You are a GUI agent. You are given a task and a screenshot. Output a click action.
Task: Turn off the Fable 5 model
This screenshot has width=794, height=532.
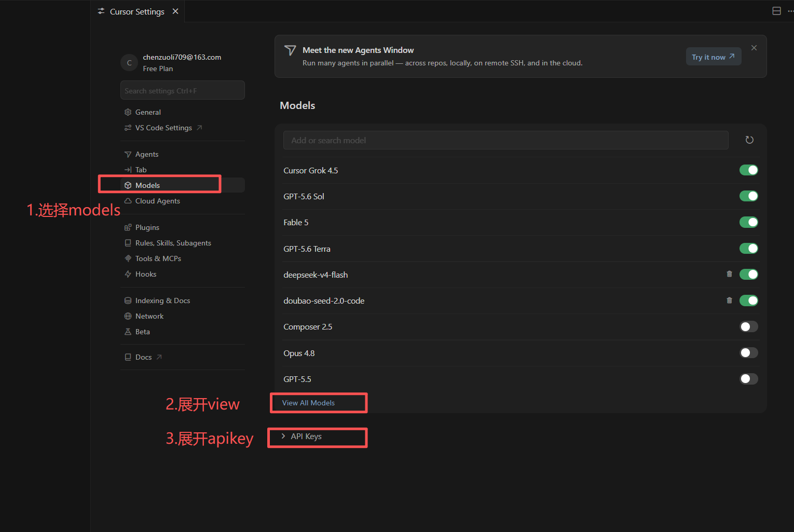[749, 222]
